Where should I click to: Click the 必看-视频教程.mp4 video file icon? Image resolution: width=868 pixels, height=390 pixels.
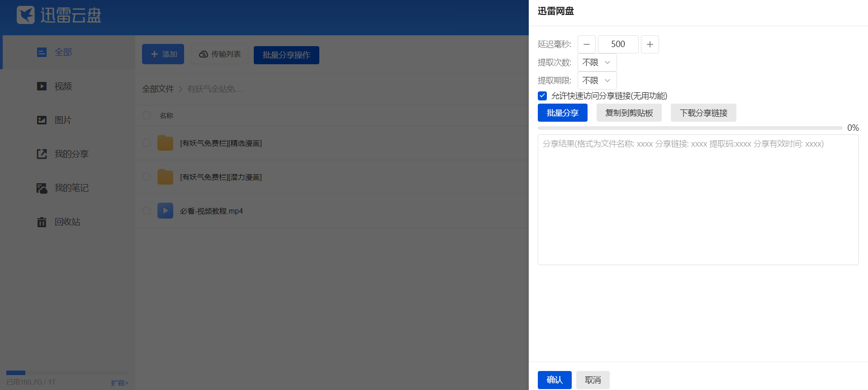pos(165,211)
